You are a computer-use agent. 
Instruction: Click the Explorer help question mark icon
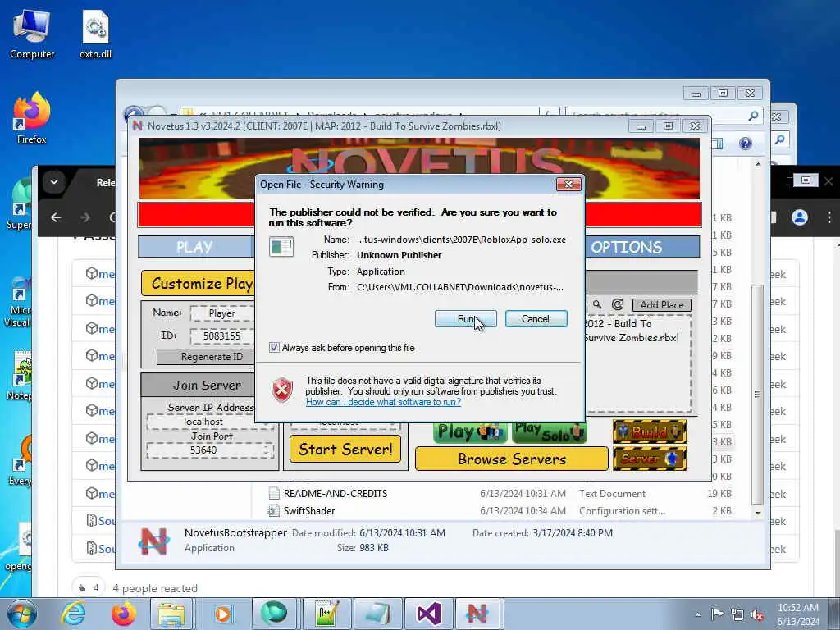click(x=745, y=143)
